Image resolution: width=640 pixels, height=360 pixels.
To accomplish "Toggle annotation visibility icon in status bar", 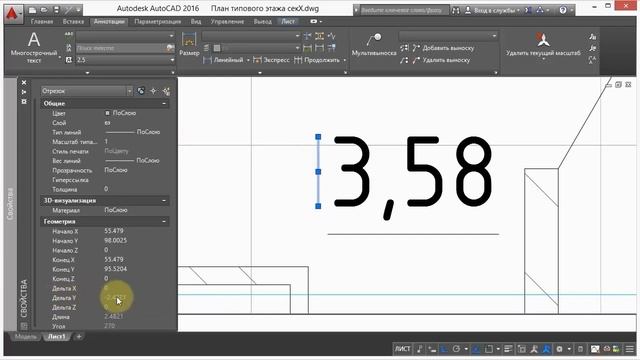I will (x=534, y=349).
